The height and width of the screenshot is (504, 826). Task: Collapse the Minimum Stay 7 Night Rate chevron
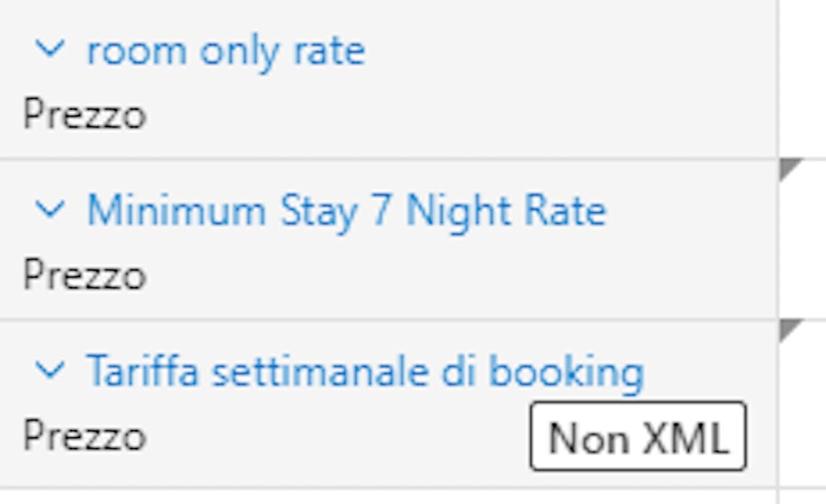click(50, 210)
